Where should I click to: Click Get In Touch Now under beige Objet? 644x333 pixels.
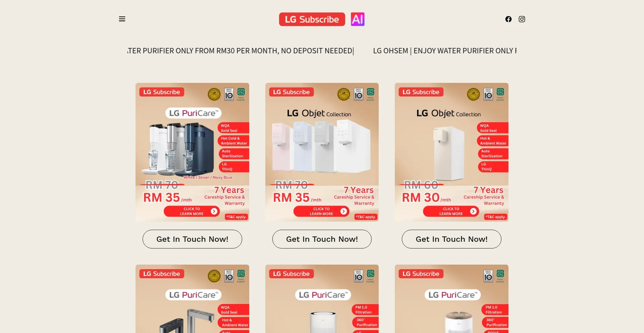[x=451, y=239]
